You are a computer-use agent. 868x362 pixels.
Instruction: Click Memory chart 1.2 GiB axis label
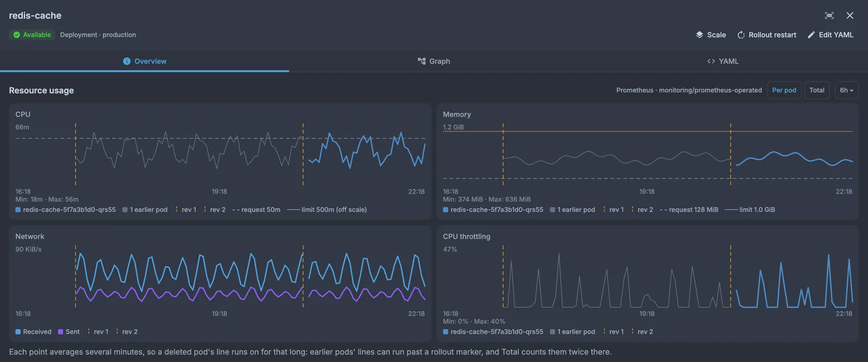pyautogui.click(x=453, y=128)
